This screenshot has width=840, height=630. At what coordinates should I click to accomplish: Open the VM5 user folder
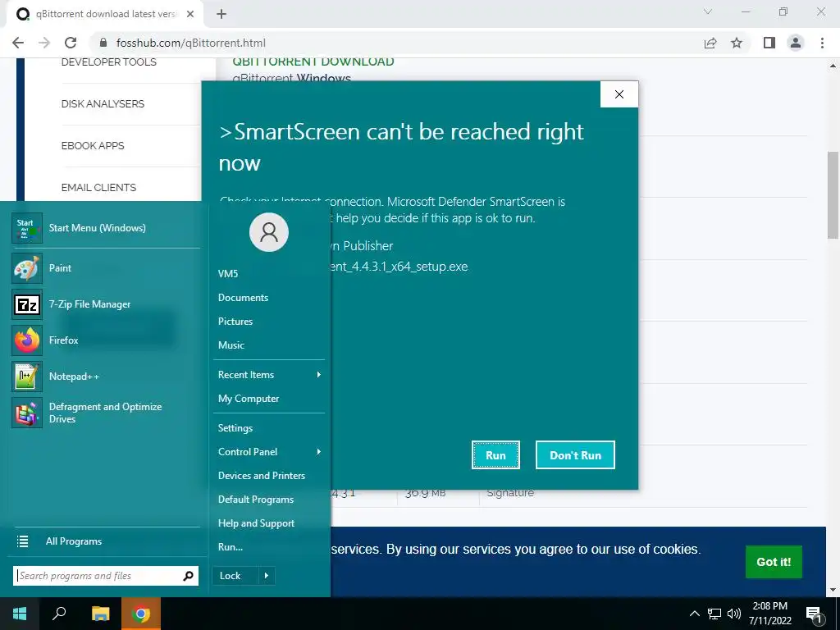pyautogui.click(x=228, y=274)
